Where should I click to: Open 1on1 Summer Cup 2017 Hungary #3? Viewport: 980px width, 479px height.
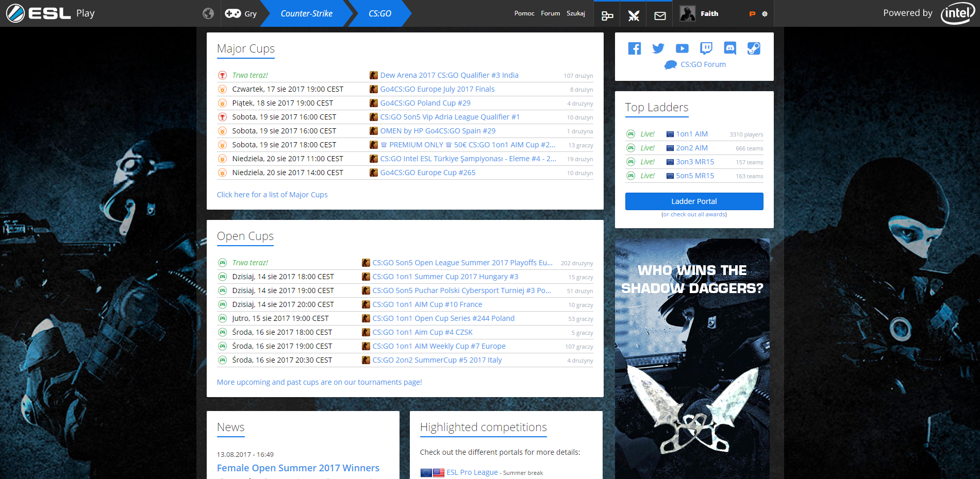coord(445,277)
